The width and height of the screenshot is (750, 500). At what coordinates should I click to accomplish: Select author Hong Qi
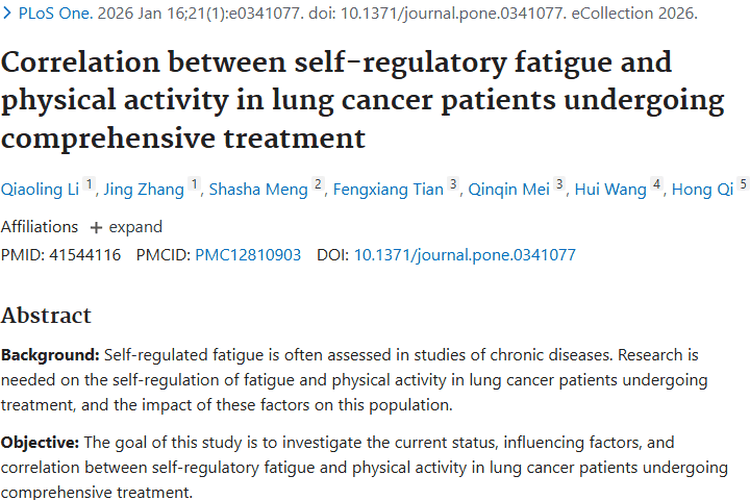click(x=703, y=189)
